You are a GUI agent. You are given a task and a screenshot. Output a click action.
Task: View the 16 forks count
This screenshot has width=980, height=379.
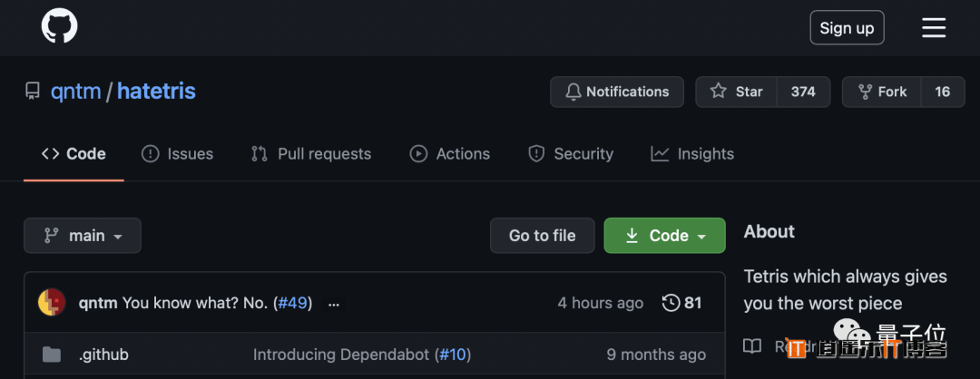pos(943,92)
